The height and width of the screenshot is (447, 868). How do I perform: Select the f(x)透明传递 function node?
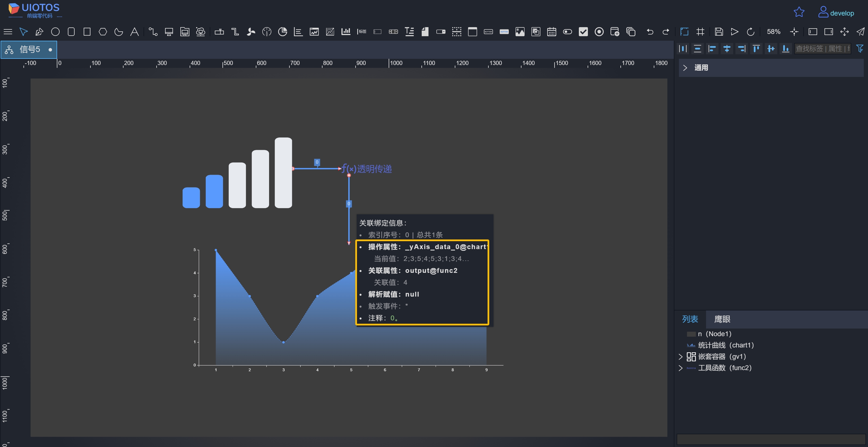click(367, 169)
